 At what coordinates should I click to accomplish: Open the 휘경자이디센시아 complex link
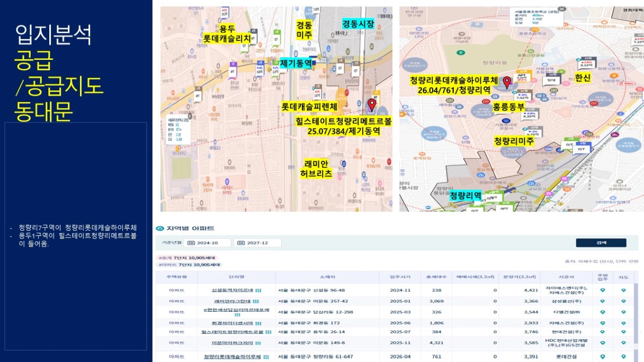pyautogui.click(x=233, y=323)
